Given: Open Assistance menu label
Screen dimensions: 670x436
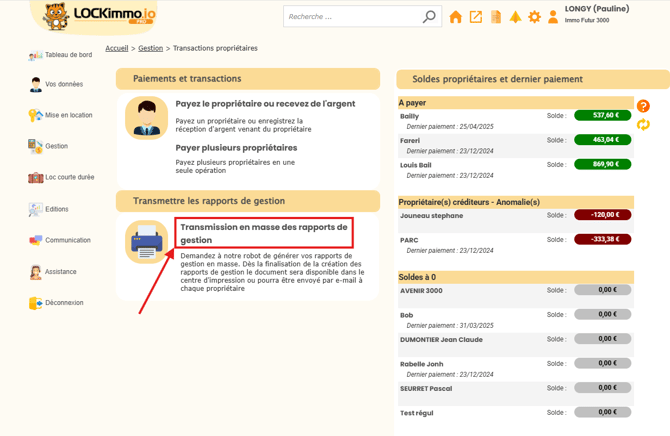Looking at the screenshot, I should [61, 272].
